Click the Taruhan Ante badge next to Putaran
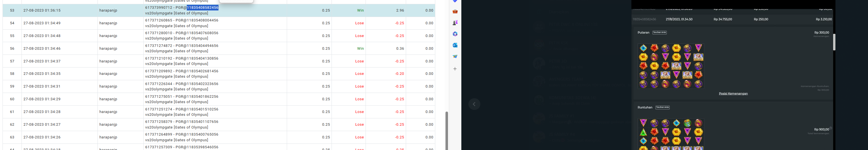 [x=659, y=32]
